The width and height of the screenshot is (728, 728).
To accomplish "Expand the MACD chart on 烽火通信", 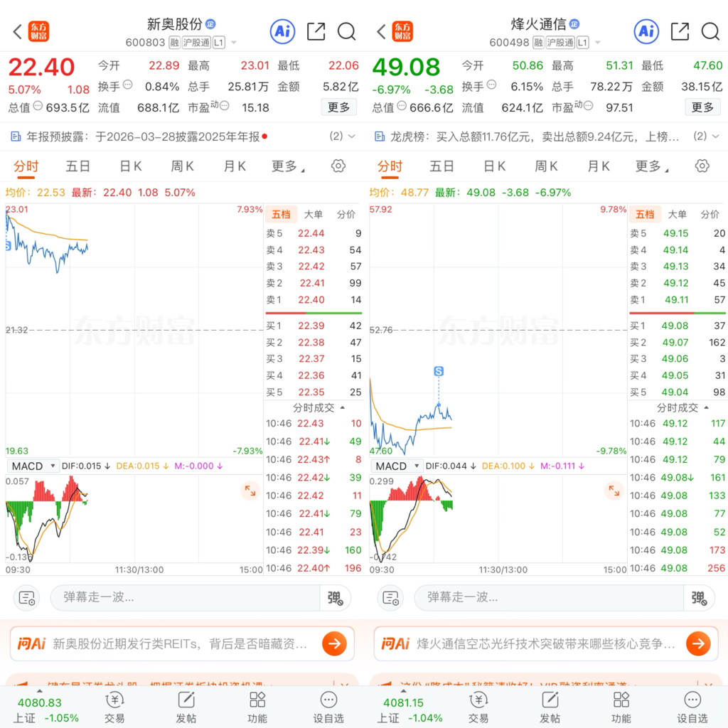I will (x=614, y=491).
